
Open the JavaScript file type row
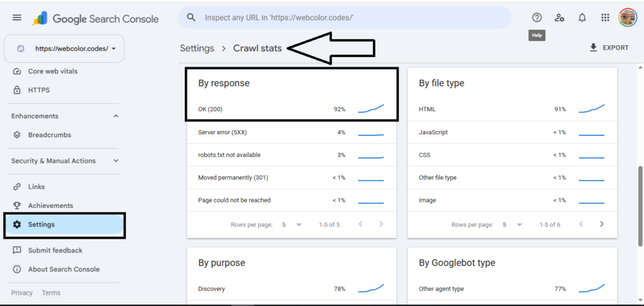coord(512,133)
